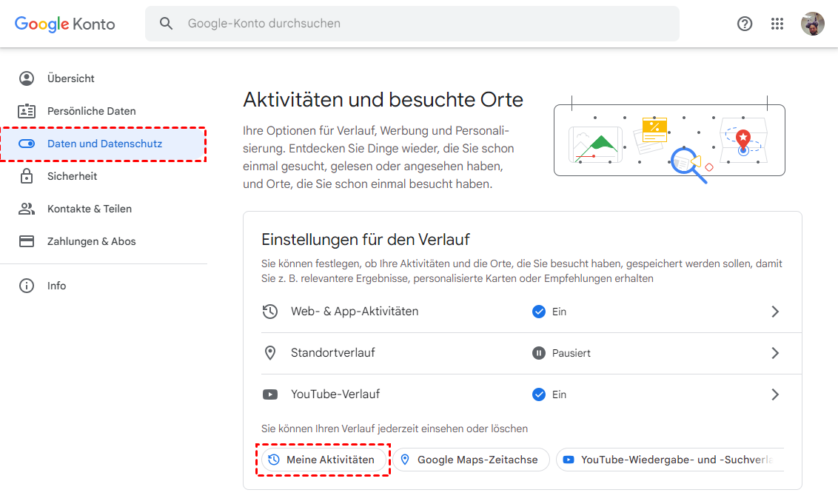Open Zahlungen & Abos
The width and height of the screenshot is (838, 504).
point(91,241)
